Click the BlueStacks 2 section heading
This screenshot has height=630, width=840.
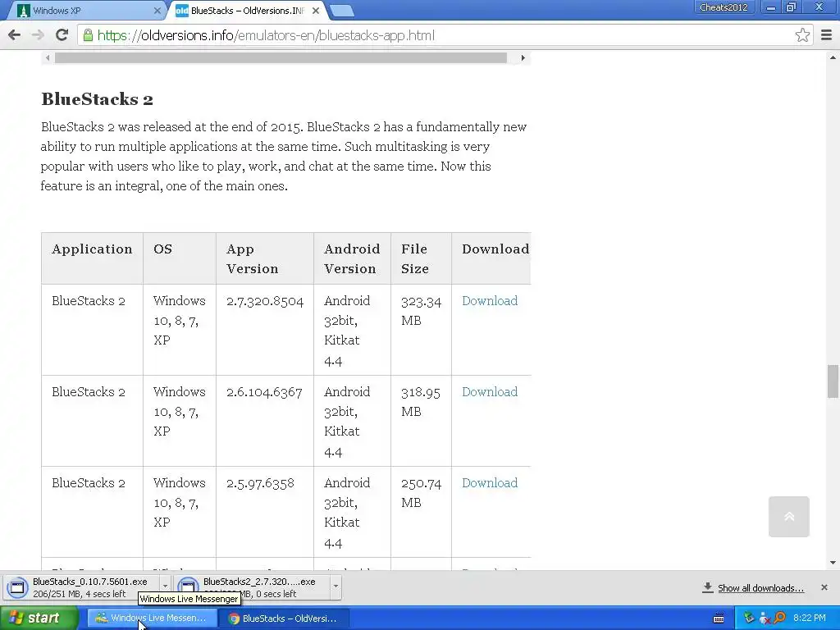[97, 99]
